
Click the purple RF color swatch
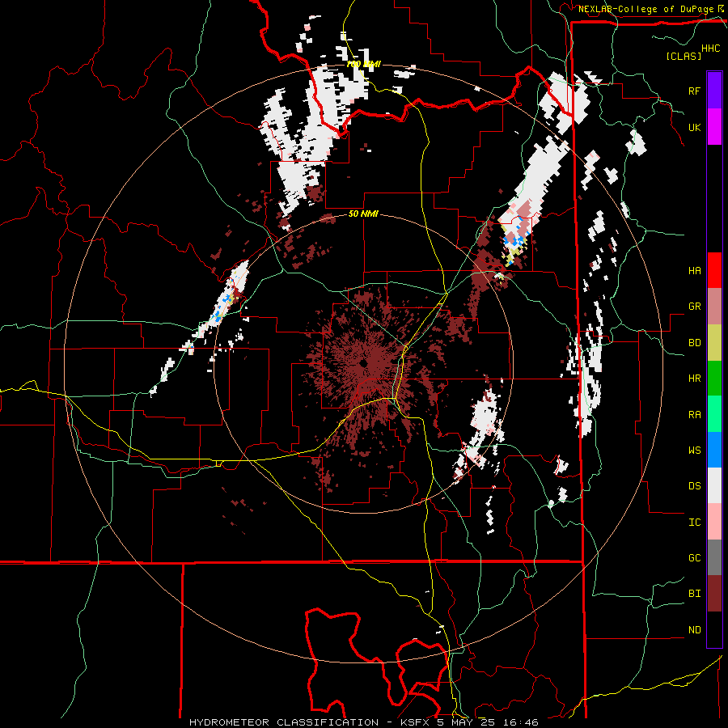click(x=714, y=91)
